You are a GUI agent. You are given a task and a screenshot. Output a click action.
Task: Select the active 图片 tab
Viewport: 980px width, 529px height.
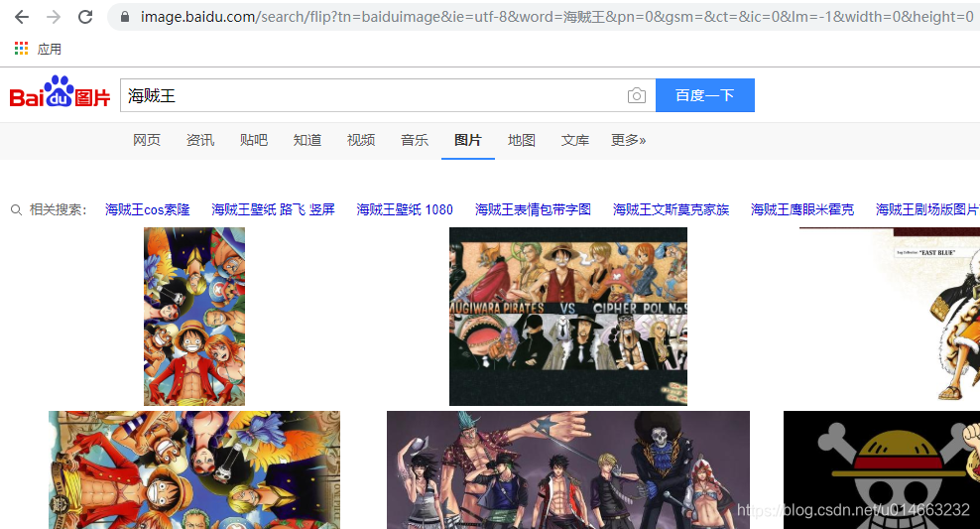tap(468, 140)
